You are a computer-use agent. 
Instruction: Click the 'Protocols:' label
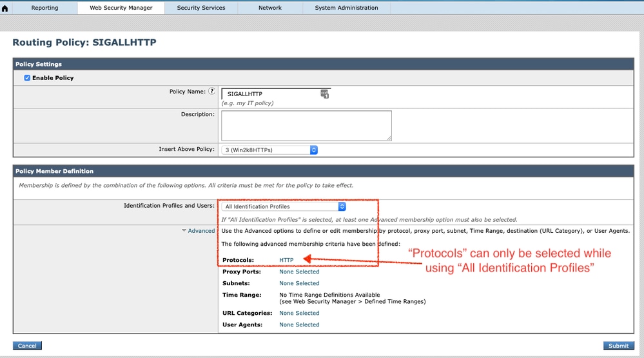coord(239,260)
